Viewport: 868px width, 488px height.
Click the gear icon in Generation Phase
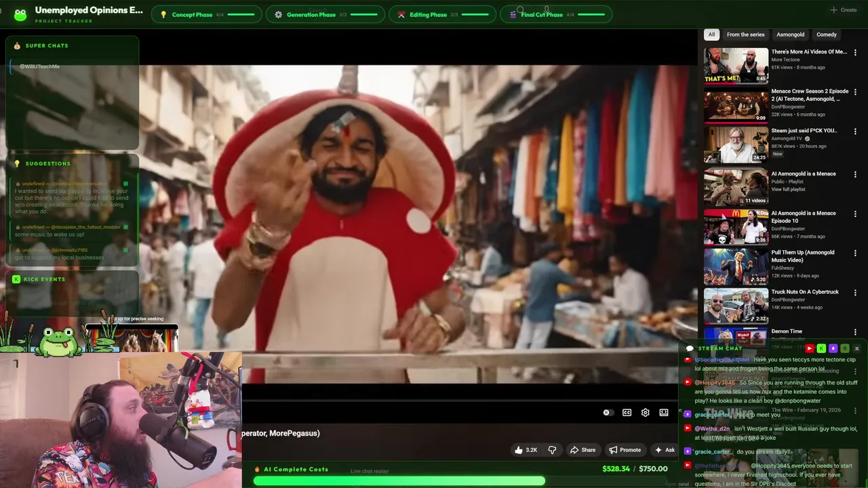(279, 14)
